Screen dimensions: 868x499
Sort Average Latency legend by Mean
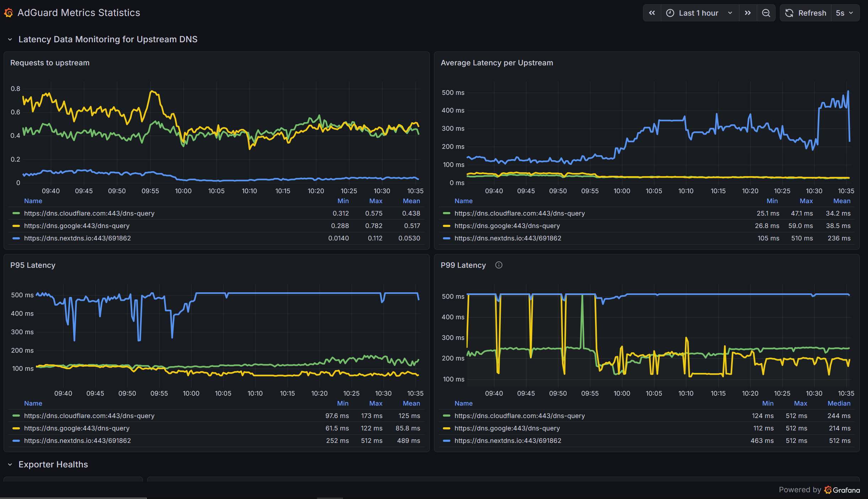click(x=842, y=201)
